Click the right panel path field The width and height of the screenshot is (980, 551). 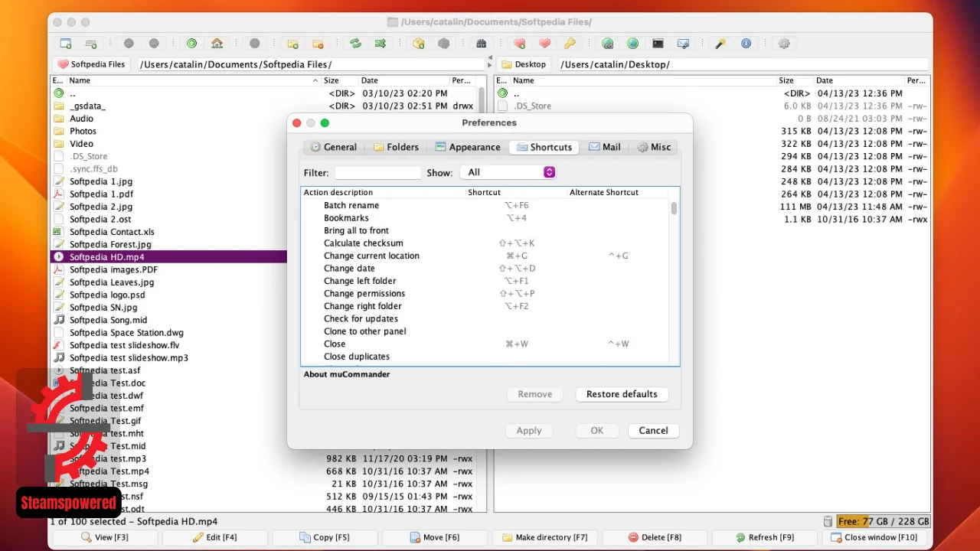point(743,64)
